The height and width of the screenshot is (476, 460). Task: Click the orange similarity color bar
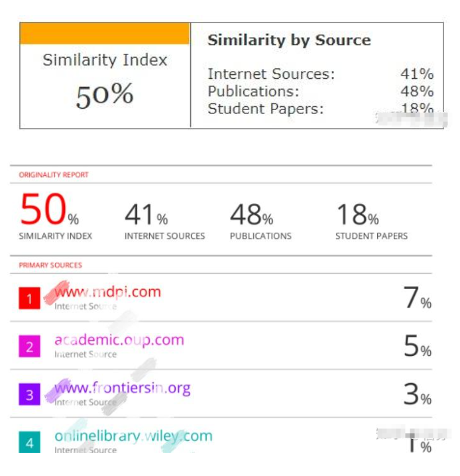click(x=105, y=33)
